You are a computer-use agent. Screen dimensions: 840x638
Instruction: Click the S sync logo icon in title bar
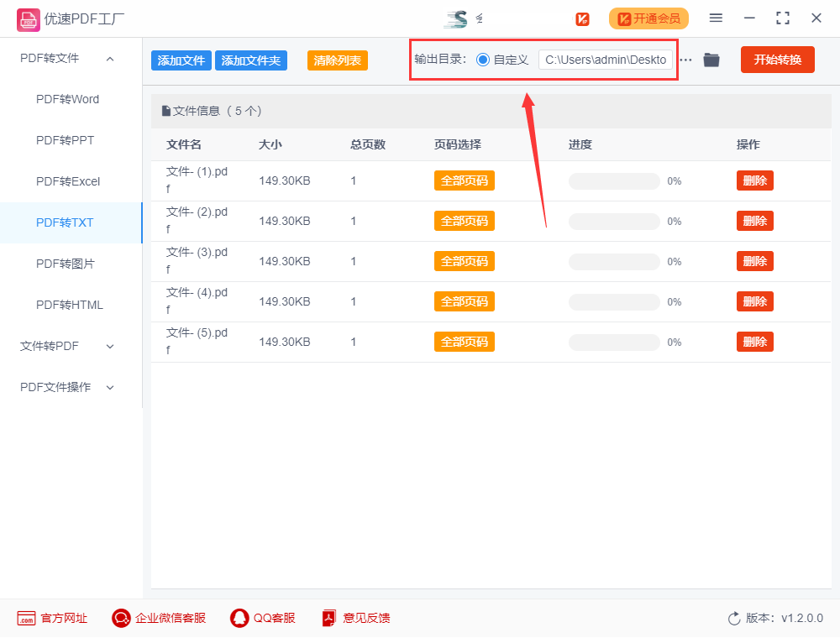(x=456, y=18)
